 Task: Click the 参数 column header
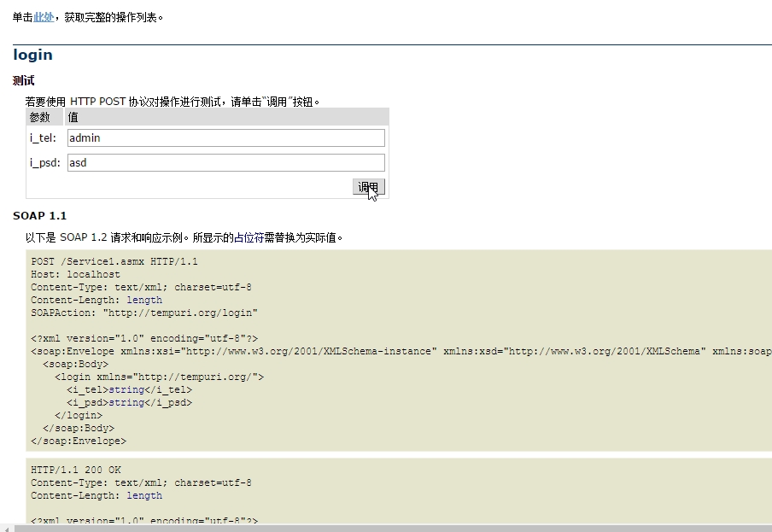pyautogui.click(x=39, y=117)
